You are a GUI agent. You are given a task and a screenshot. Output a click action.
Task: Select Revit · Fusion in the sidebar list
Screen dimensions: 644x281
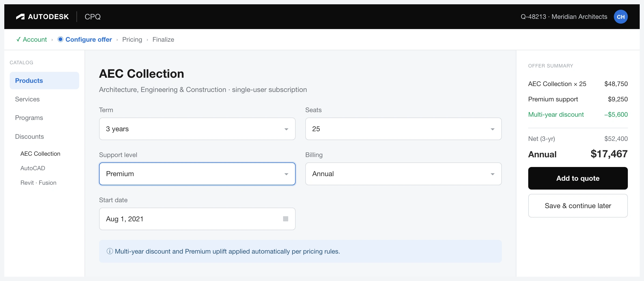[38, 183]
